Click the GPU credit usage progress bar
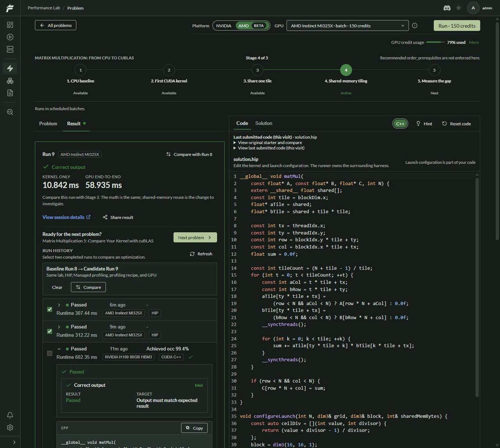 tap(436, 42)
